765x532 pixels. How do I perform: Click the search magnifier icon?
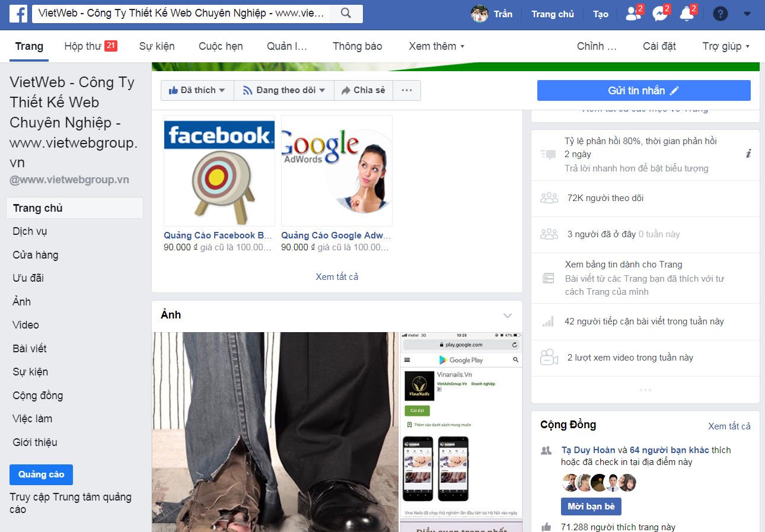pyautogui.click(x=346, y=14)
